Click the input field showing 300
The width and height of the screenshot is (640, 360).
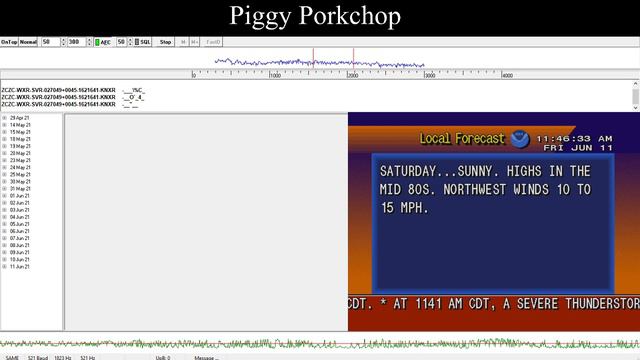[77, 42]
